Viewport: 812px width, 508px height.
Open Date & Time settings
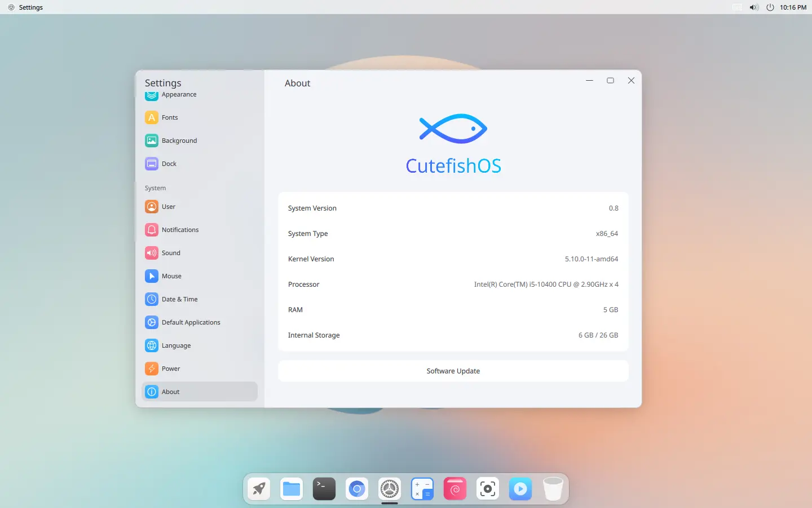click(179, 299)
